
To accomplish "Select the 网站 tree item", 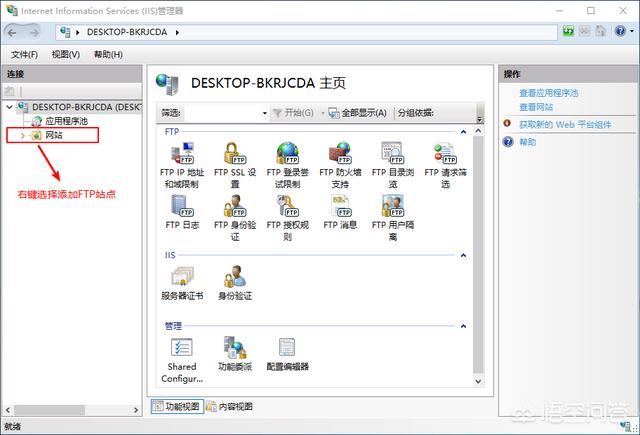I will [x=53, y=135].
